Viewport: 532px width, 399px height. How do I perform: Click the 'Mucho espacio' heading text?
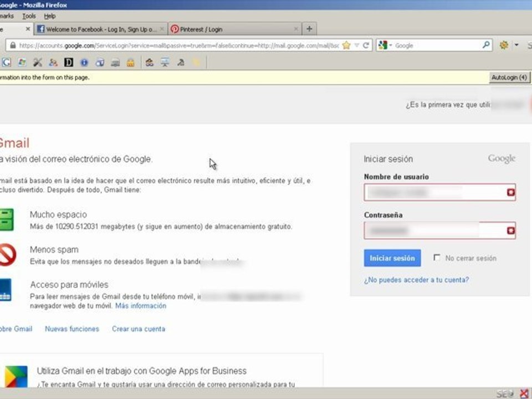click(58, 214)
